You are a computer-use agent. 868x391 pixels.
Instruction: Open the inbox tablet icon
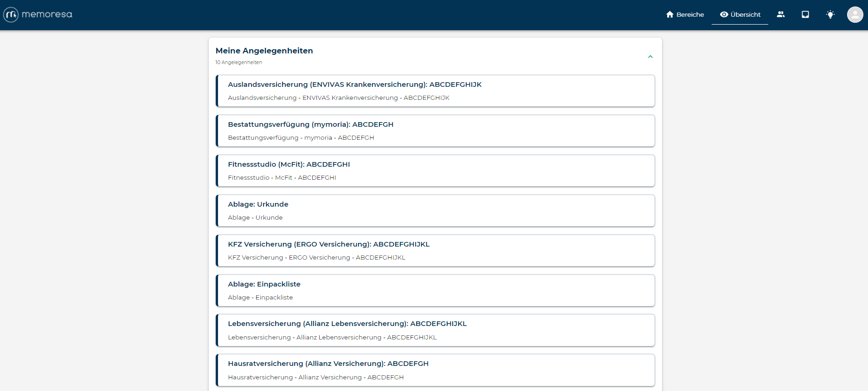coord(805,14)
